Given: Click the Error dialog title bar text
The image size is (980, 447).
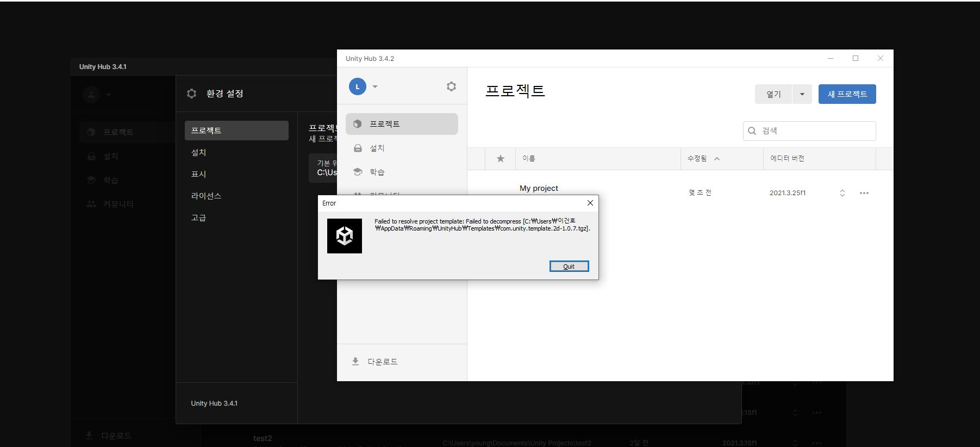Looking at the screenshot, I should pyautogui.click(x=329, y=203).
